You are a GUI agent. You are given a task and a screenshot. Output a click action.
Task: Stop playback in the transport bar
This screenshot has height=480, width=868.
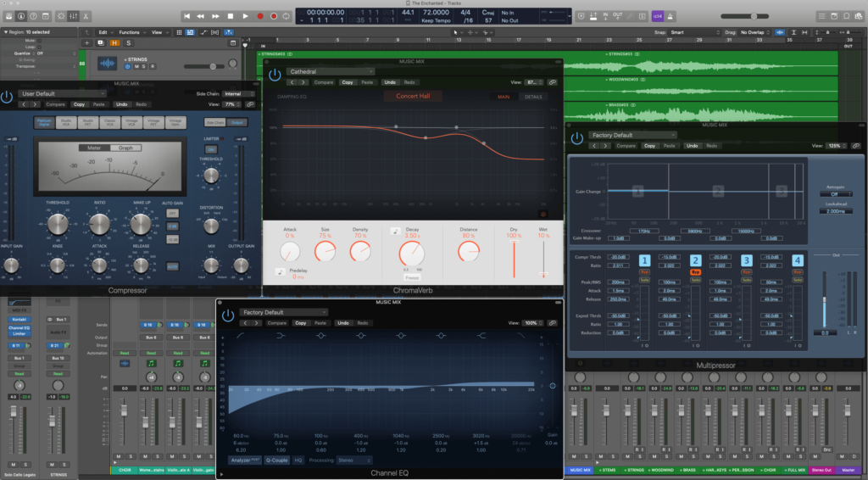point(231,16)
